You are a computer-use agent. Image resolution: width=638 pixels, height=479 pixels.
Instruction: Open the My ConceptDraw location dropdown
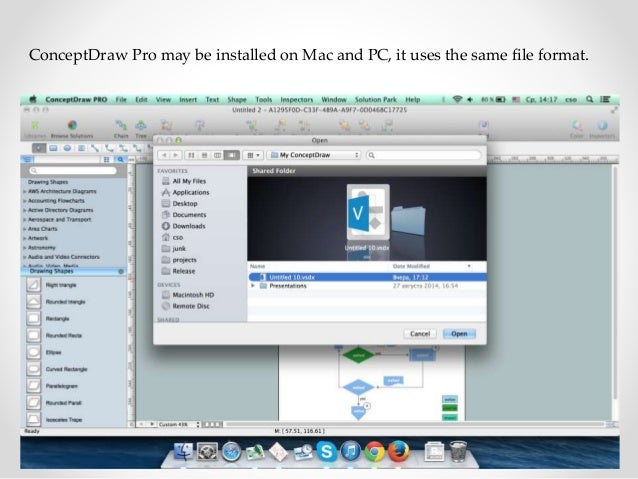[x=314, y=155]
